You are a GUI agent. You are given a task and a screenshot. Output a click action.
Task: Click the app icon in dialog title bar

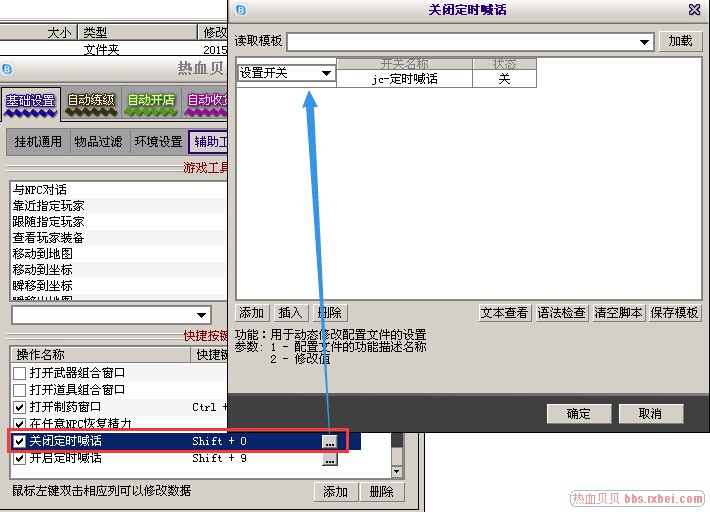pos(240,10)
